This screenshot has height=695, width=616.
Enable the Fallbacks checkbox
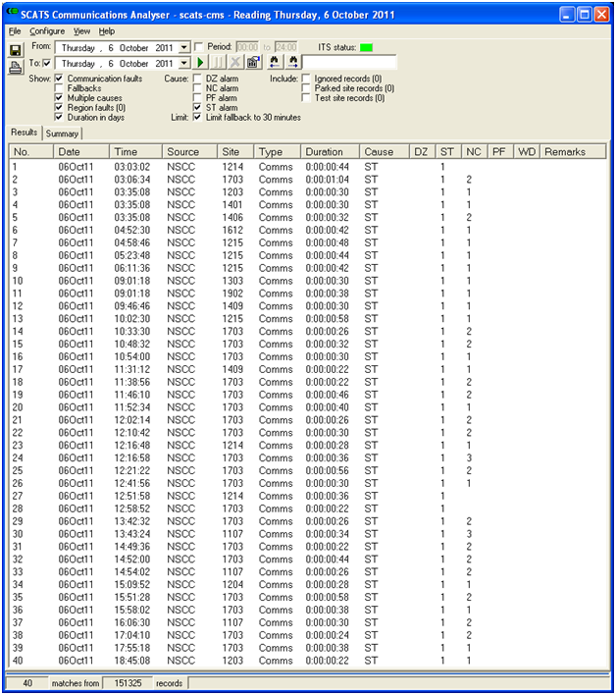click(59, 88)
